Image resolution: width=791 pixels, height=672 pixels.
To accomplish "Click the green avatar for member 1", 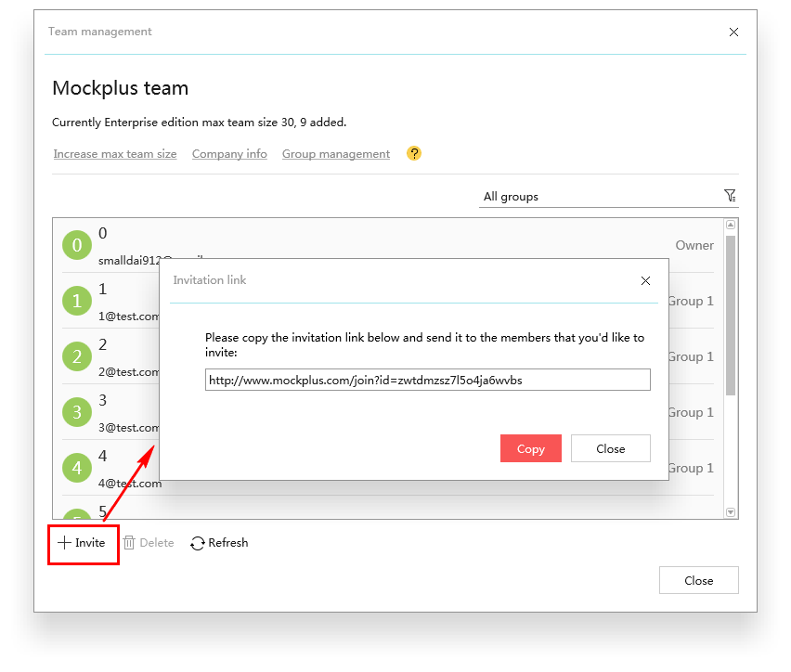I will click(77, 301).
